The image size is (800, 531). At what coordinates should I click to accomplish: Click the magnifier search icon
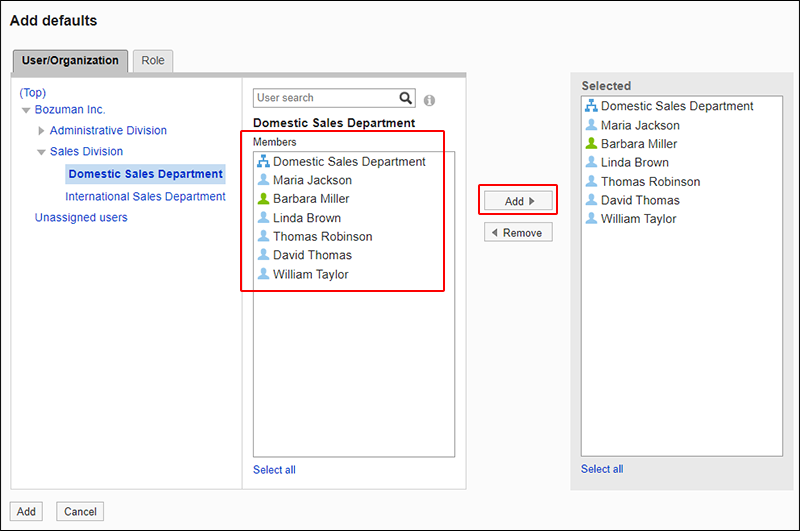[406, 97]
